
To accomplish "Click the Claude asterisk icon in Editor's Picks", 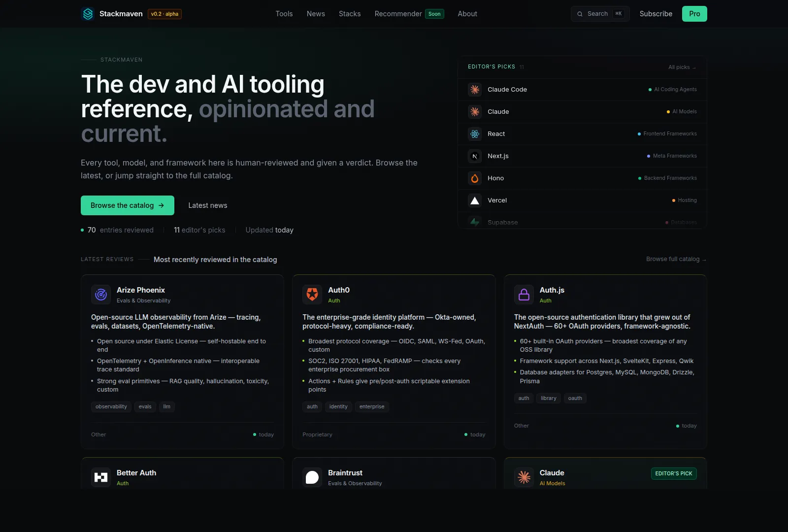I will (x=475, y=112).
